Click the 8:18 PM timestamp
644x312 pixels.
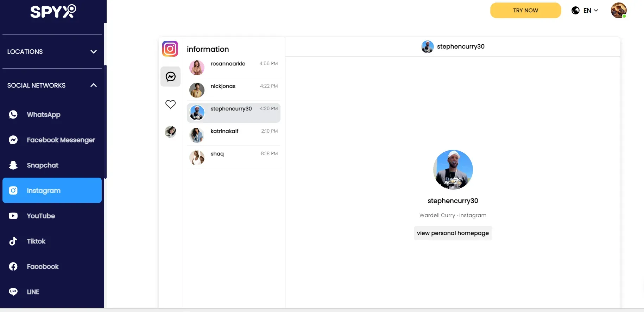coord(269,154)
